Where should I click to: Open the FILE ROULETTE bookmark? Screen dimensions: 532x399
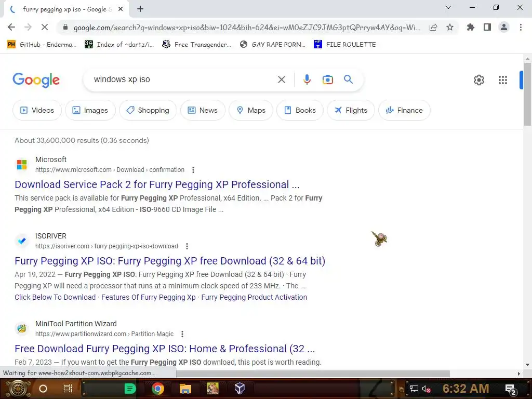click(345, 45)
